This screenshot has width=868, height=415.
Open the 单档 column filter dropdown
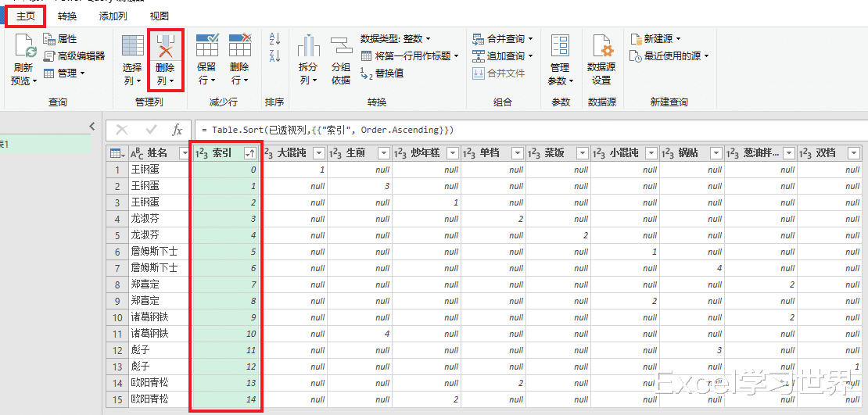[x=518, y=153]
